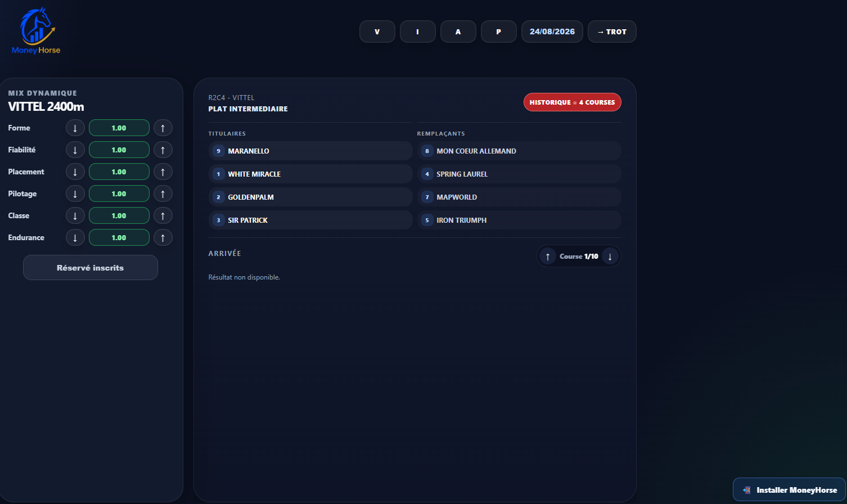This screenshot has width=847, height=504.
Task: Go to next course with down arrow
Action: click(610, 256)
